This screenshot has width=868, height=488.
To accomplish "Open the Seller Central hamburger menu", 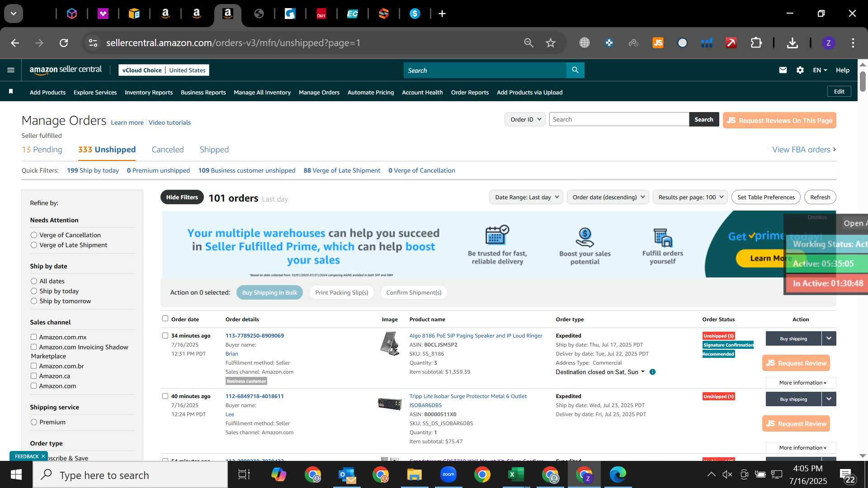I will [11, 70].
